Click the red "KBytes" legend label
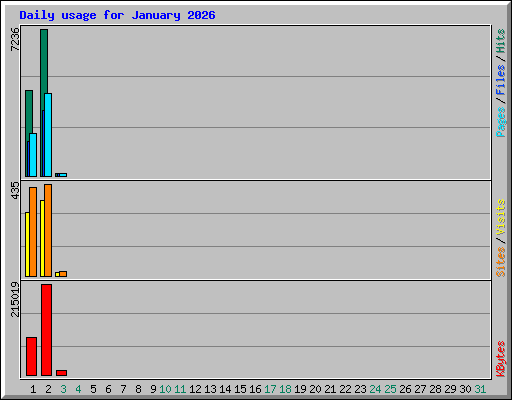The image size is (512, 400). (x=500, y=359)
